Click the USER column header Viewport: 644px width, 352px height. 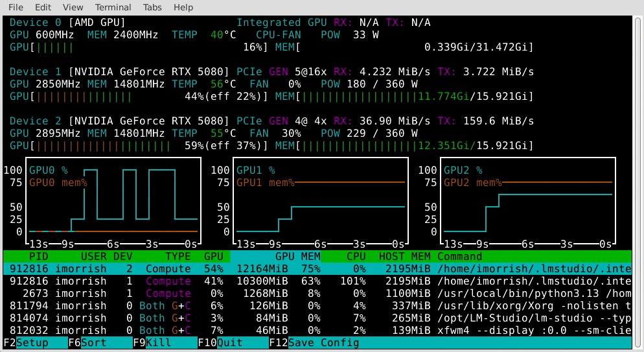tap(94, 256)
